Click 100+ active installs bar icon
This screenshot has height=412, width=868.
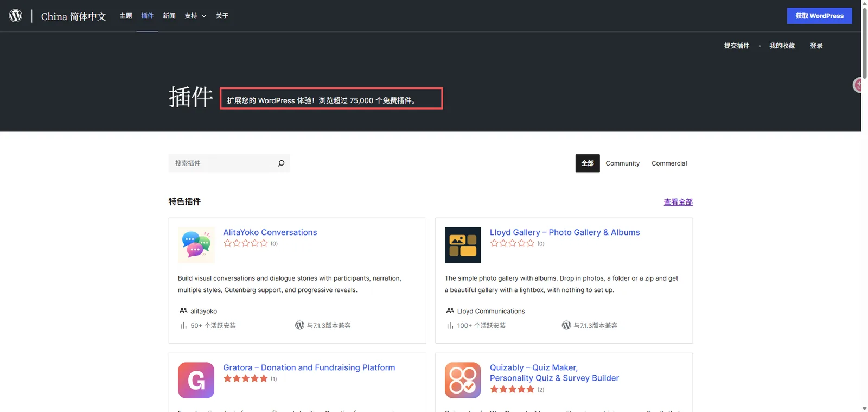pos(450,326)
